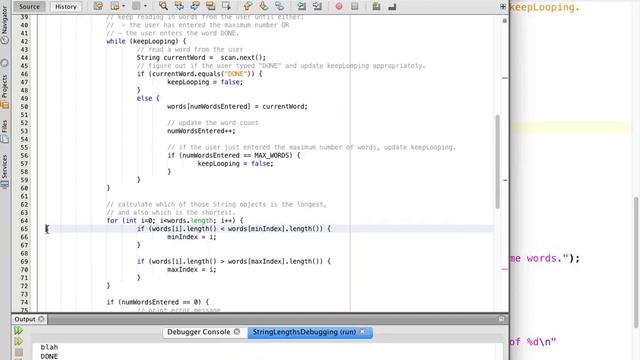Stop the running program in Output
640x360 pixels.
tap(18, 352)
